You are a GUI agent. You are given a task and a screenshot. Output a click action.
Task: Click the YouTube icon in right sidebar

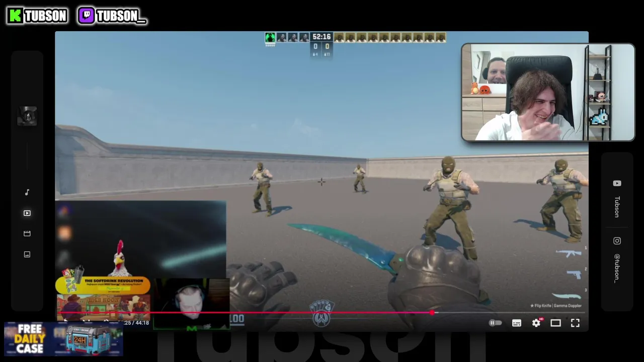click(x=617, y=184)
